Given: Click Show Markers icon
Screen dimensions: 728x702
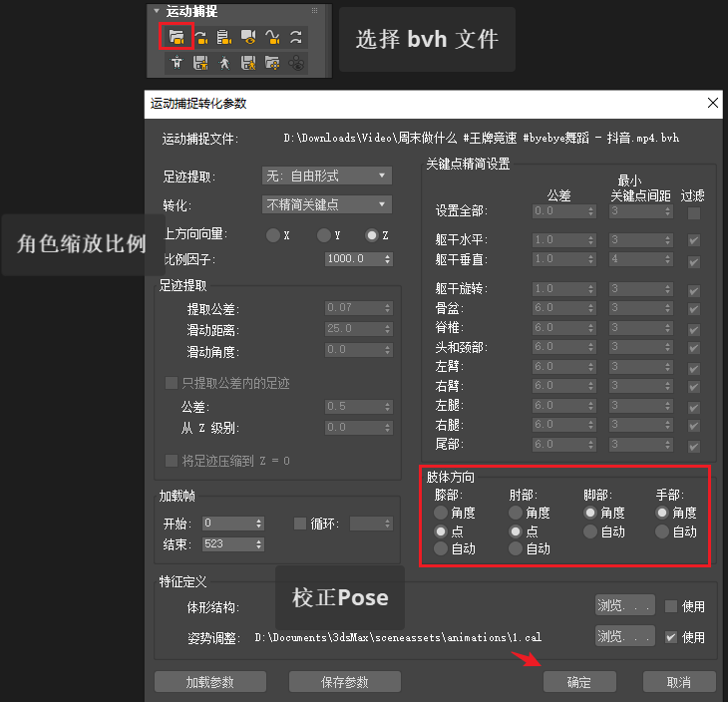Looking at the screenshot, I should [x=296, y=62].
